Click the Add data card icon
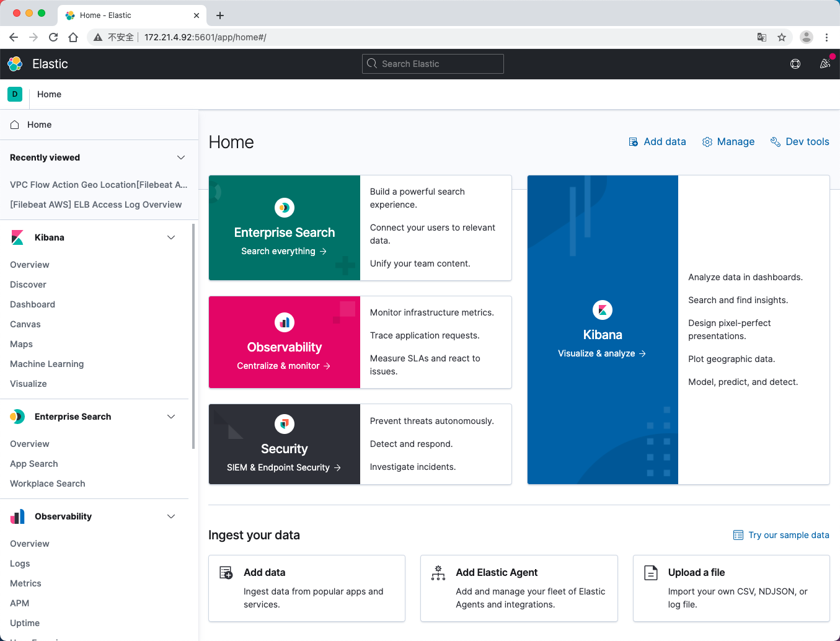Screen dimensions: 840x641 pyautogui.click(x=226, y=573)
